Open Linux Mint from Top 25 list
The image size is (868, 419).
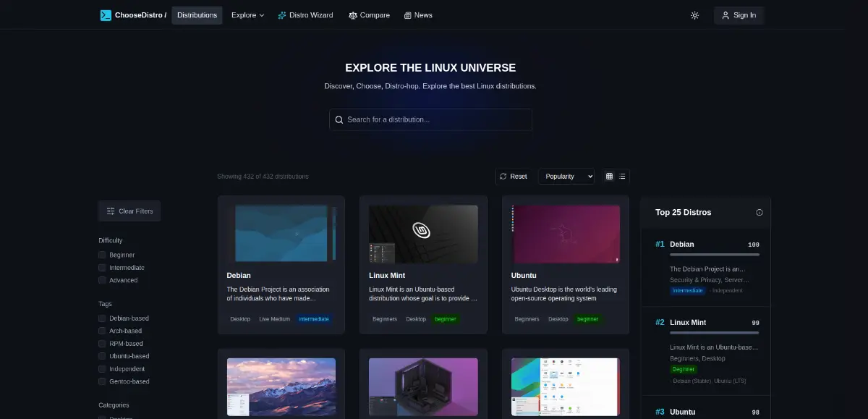click(x=689, y=322)
